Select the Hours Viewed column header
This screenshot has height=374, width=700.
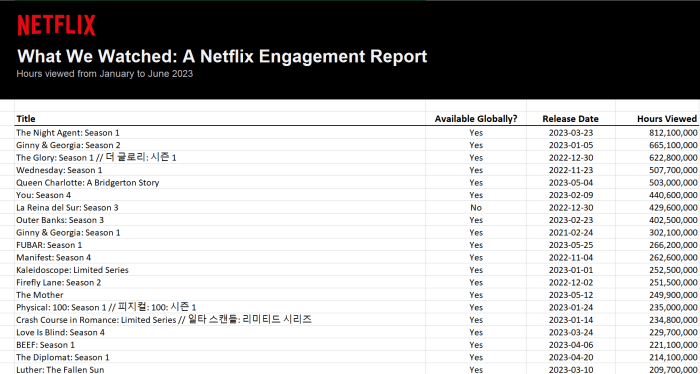pyautogui.click(x=667, y=119)
